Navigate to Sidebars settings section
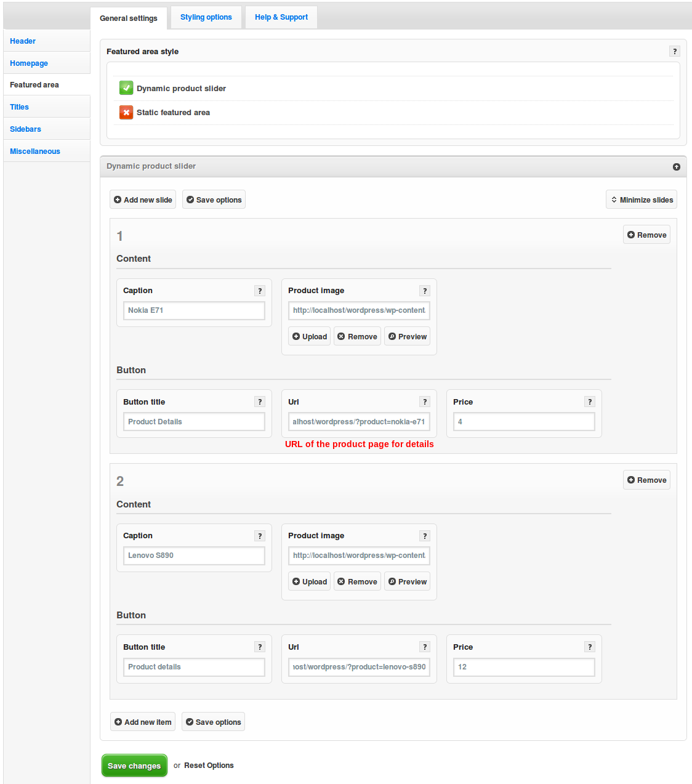 (x=25, y=129)
